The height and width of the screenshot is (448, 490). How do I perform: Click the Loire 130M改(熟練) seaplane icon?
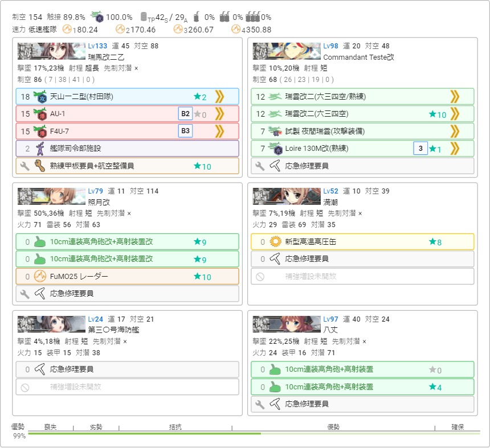point(275,149)
